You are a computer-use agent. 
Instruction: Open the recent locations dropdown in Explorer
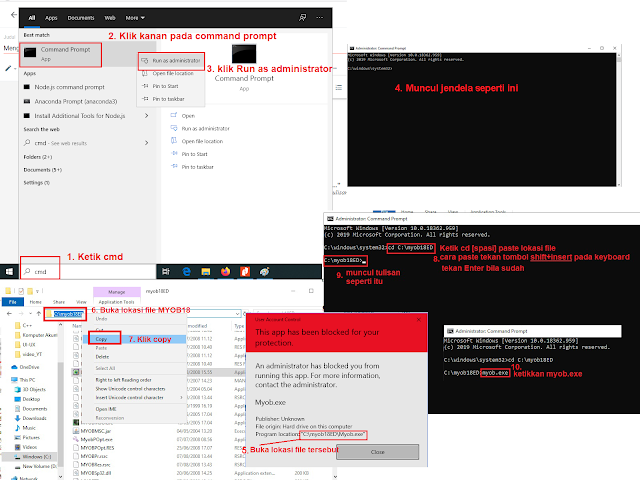(30, 313)
